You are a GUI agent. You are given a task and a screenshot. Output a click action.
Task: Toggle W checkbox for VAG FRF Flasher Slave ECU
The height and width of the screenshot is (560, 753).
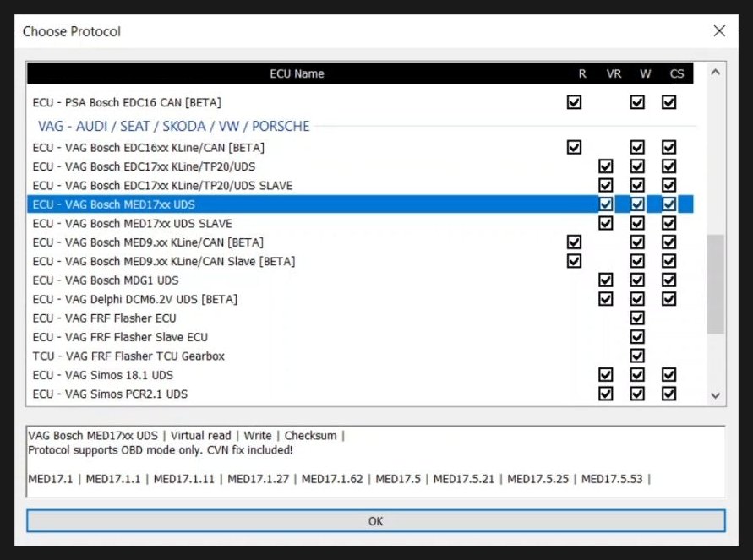click(637, 337)
